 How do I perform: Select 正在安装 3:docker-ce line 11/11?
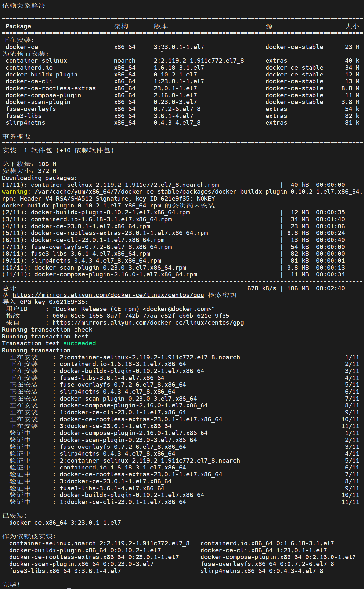(x=184, y=426)
